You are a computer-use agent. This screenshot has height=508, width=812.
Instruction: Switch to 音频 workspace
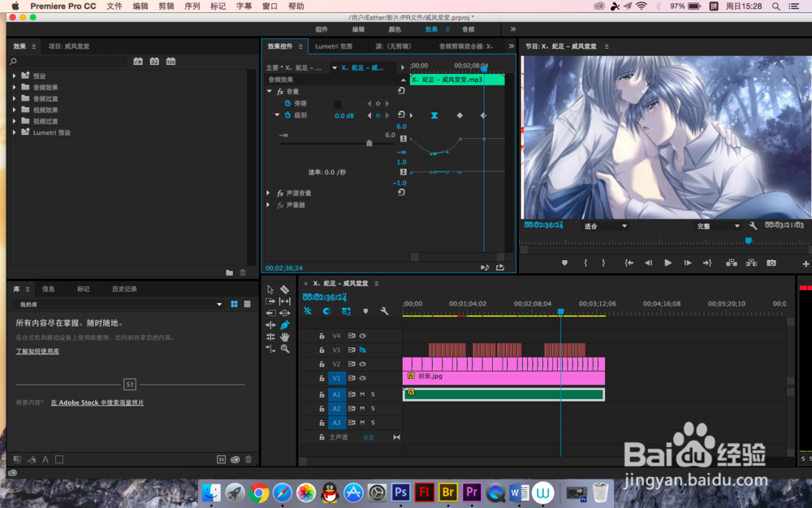(469, 29)
